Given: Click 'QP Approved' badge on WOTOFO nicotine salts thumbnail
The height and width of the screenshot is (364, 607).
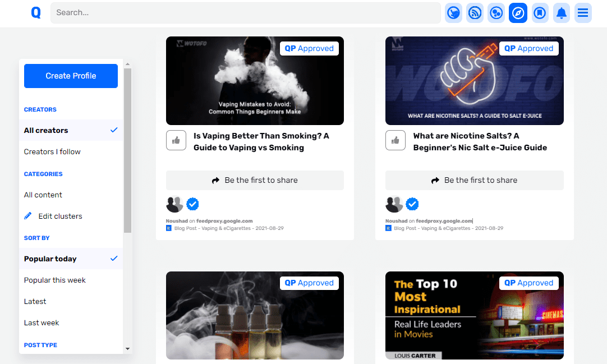Looking at the screenshot, I should [x=529, y=48].
